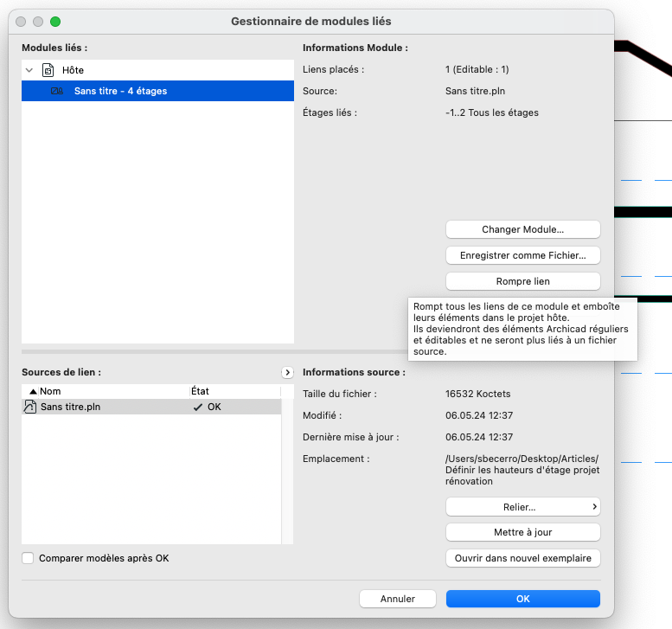Click the Emplacement path /Users/sbecerro/Desktop/Articles/

522,459
